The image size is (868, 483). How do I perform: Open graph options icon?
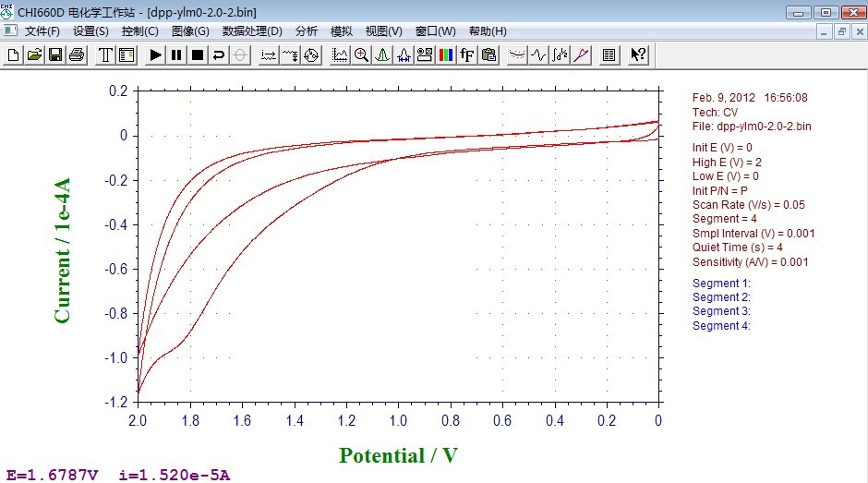pyautogui.click(x=425, y=54)
